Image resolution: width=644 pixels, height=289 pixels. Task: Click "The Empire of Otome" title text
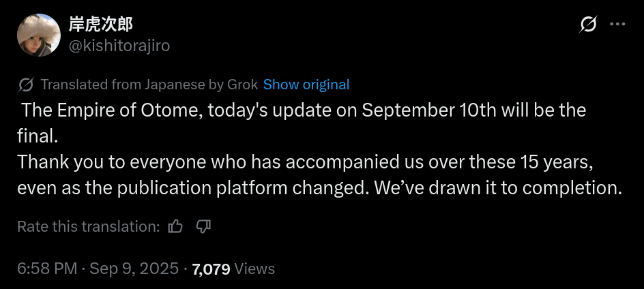pyautogui.click(x=109, y=110)
